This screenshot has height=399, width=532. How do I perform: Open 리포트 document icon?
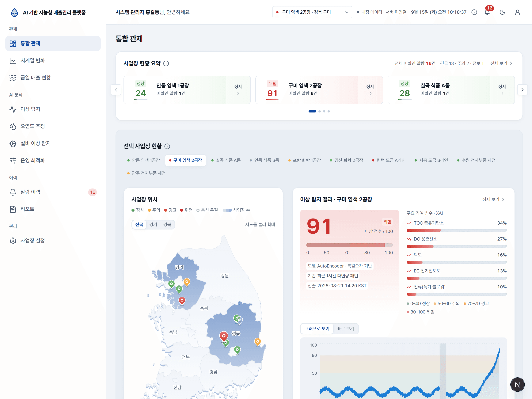(13, 209)
